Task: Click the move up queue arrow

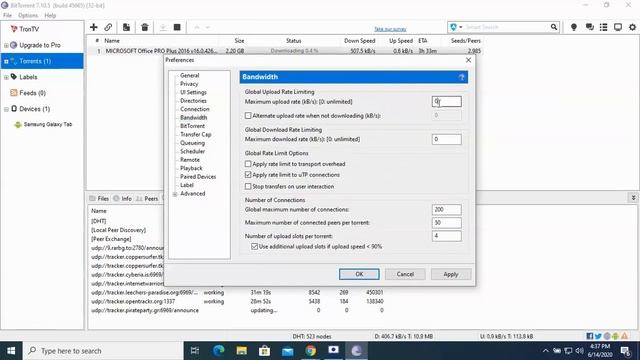Action: tap(197, 27)
